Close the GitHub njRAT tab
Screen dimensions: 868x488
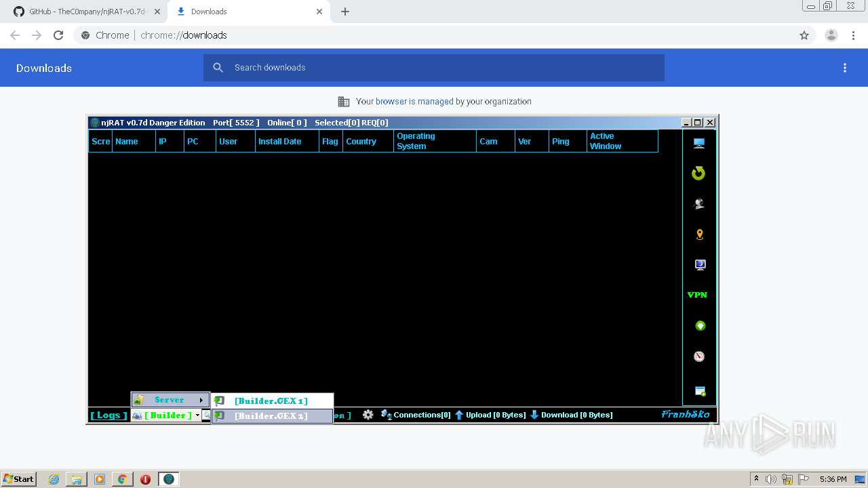[x=157, y=12]
